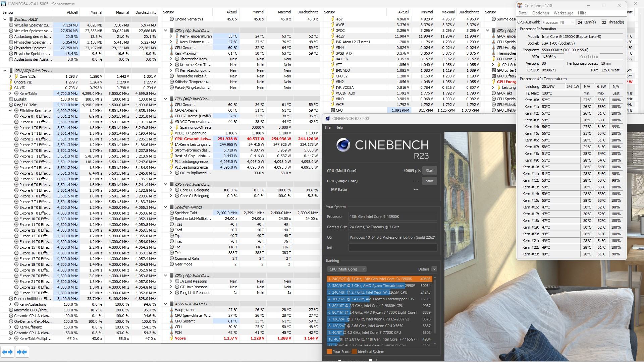Click the down arrow of the ranking scrollbar
This screenshot has width=644, height=362.
point(435,344)
